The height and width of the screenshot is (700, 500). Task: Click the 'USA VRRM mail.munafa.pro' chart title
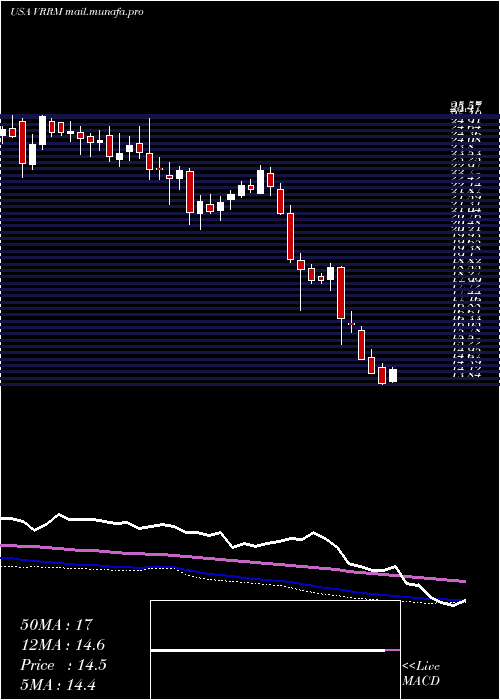(x=77, y=12)
